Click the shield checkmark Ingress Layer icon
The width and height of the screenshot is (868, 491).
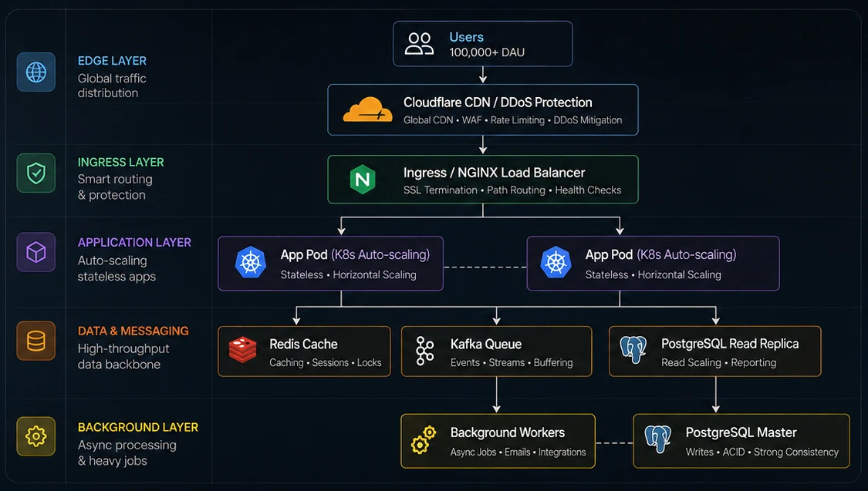click(36, 173)
